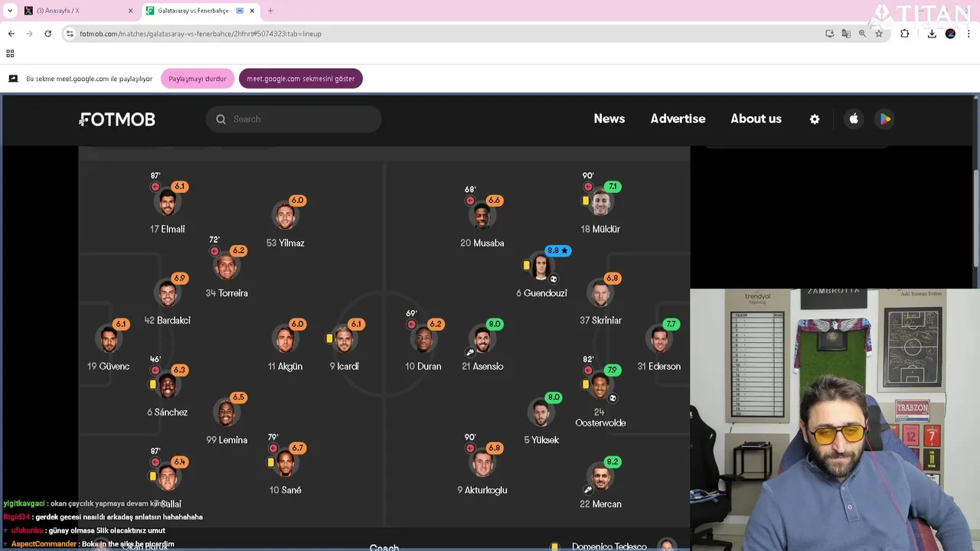
Task: Click Asensio's assist boot icon
Action: pos(470,353)
